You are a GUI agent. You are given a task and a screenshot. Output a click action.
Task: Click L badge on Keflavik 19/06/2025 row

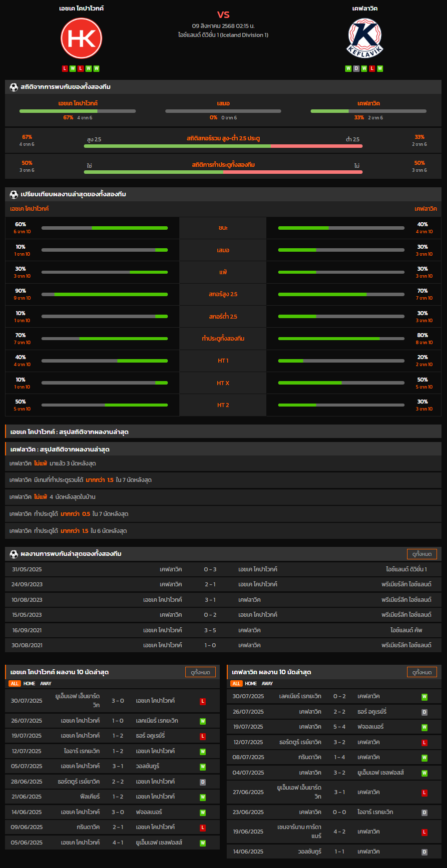click(x=425, y=832)
